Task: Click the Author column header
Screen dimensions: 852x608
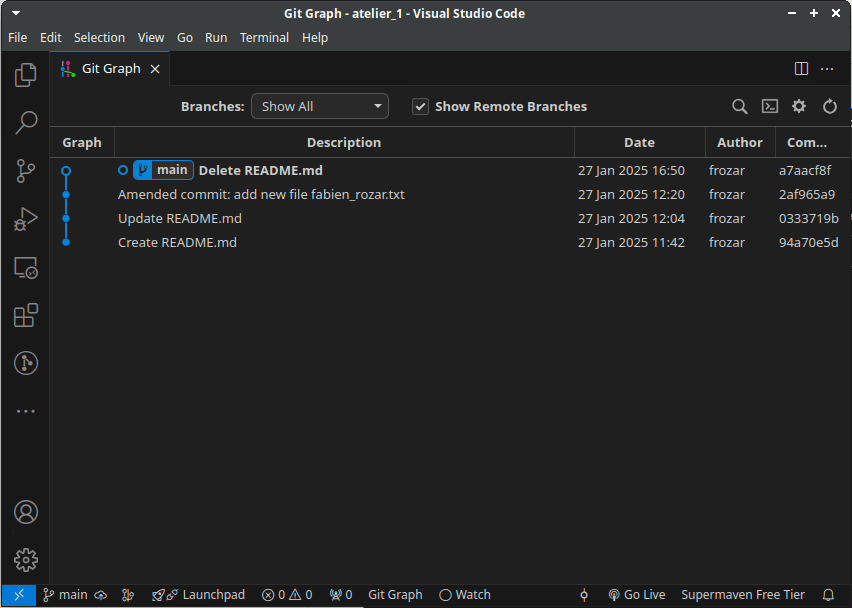Action: tap(740, 142)
